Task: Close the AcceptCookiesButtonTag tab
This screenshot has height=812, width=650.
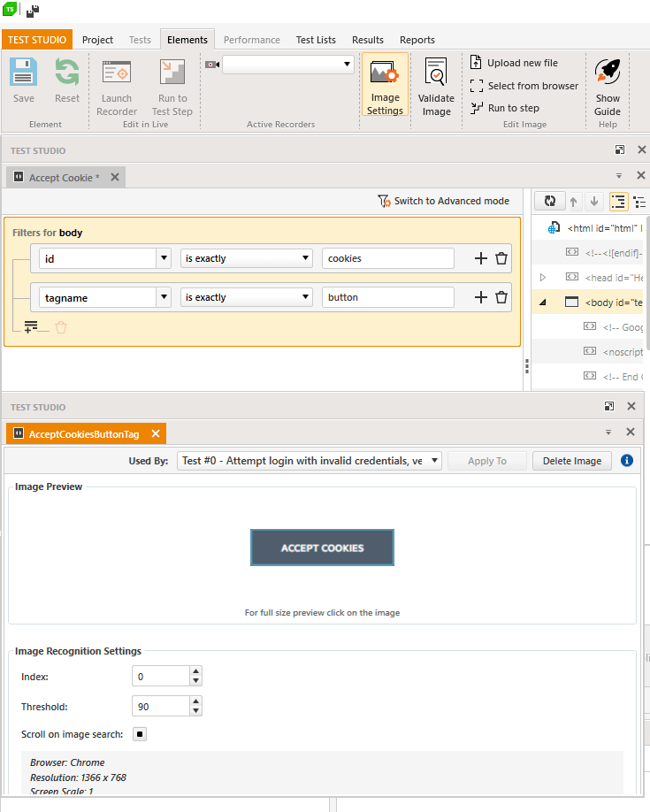Action: (x=156, y=433)
